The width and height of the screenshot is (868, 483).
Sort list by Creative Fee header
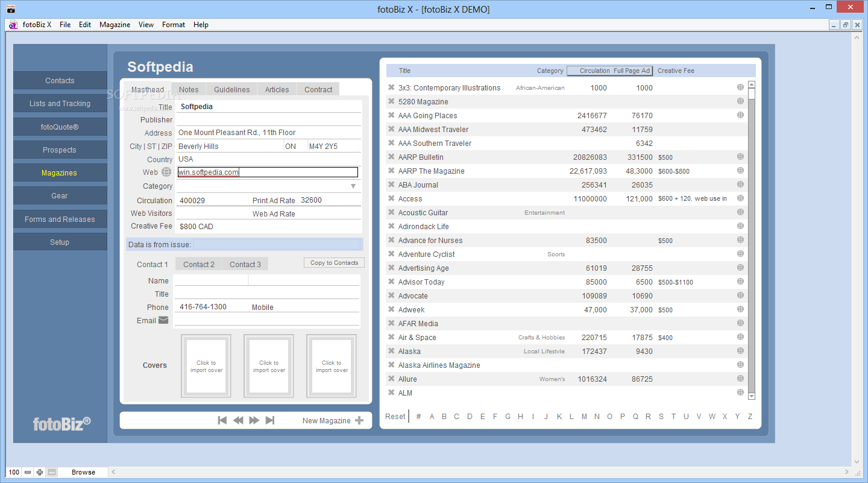pyautogui.click(x=676, y=71)
